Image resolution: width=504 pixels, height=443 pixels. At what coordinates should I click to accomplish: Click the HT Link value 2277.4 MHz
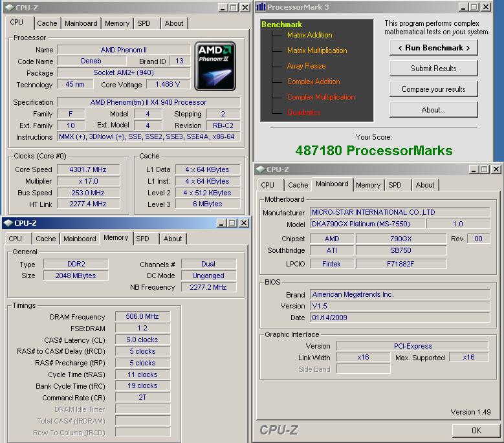coord(89,204)
